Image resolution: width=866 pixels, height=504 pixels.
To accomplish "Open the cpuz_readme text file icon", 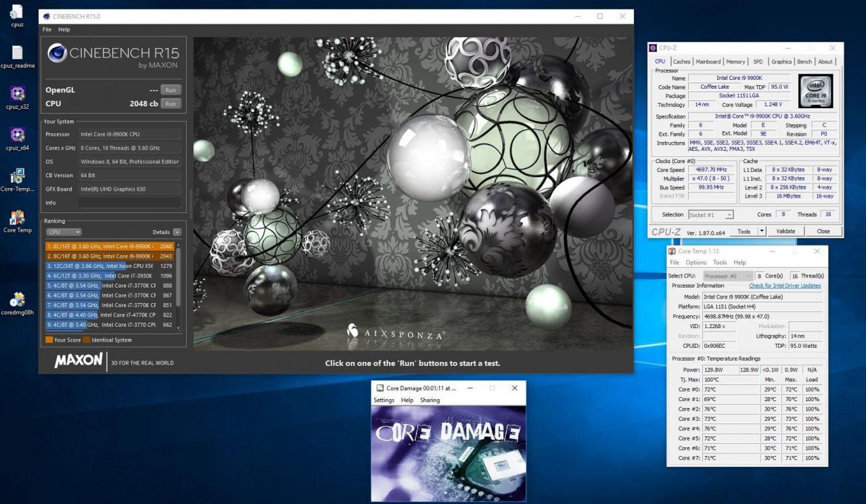I will click(x=17, y=53).
